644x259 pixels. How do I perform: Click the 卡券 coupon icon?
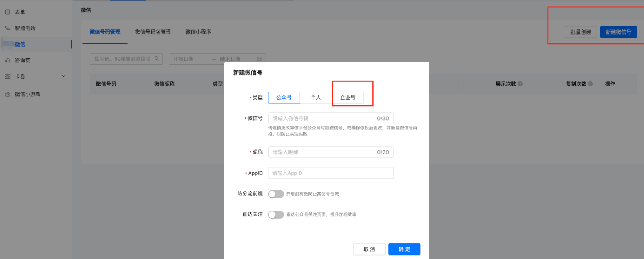point(7,76)
